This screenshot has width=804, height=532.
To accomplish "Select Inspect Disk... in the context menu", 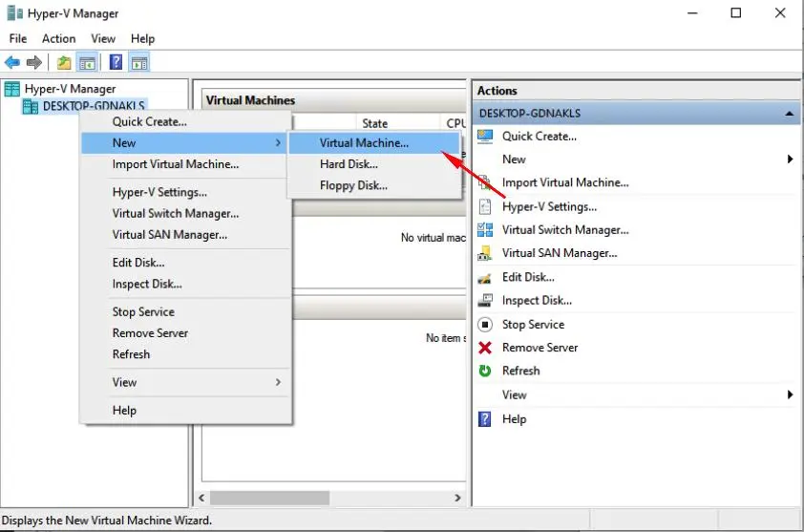I will tap(185, 284).
